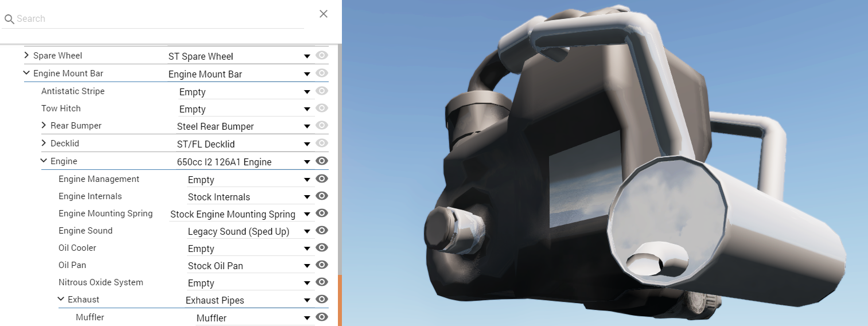The height and width of the screenshot is (326, 868).
Task: Hide Nitrous Oxide System with eye icon
Action: click(322, 282)
